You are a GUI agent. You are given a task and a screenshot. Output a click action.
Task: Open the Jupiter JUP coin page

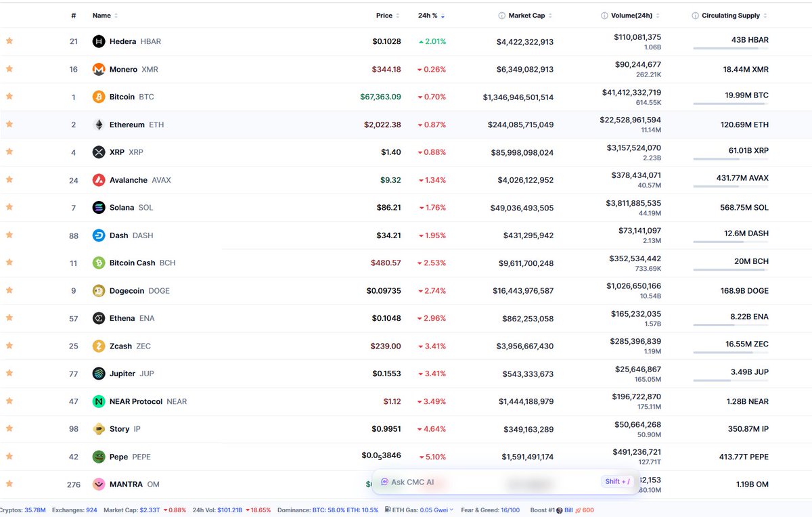coord(132,374)
